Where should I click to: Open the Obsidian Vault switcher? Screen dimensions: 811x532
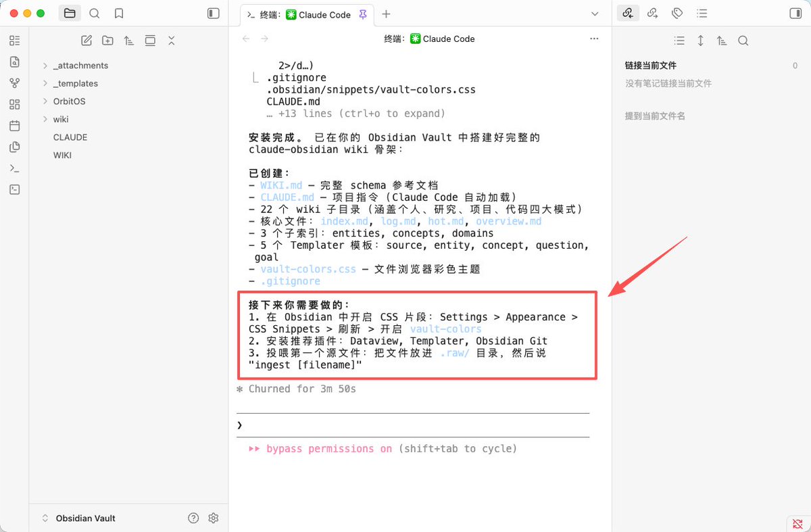click(x=78, y=518)
